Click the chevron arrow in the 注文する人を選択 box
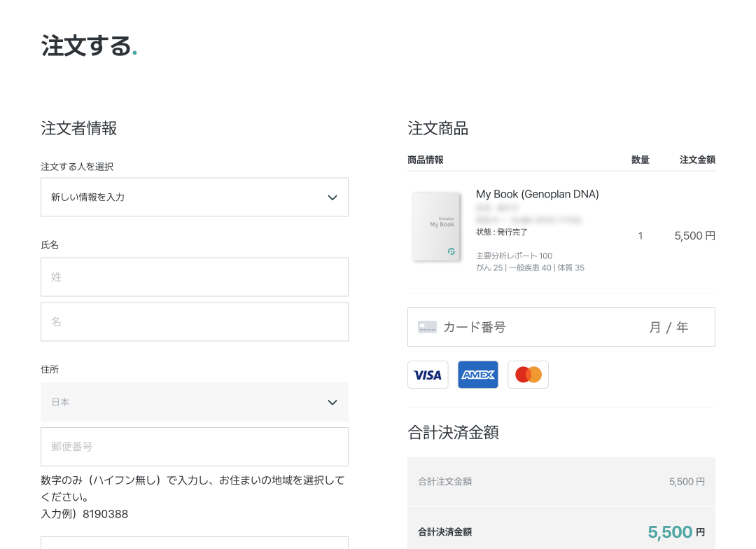 coord(332,197)
